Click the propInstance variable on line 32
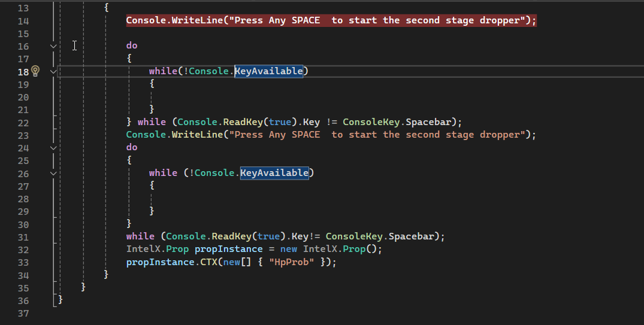This screenshot has width=644, height=325. (228, 249)
